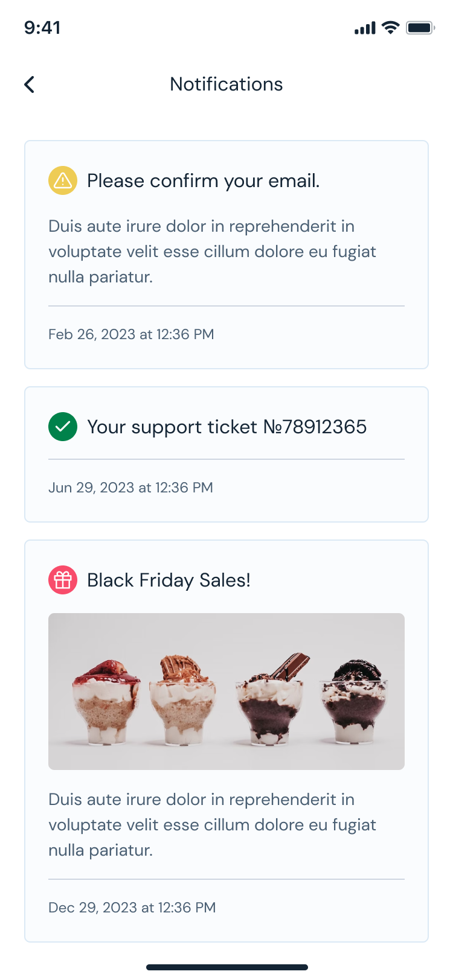Tap the back arrow chevron
Viewport: 453px width, 980px height.
tap(29, 84)
